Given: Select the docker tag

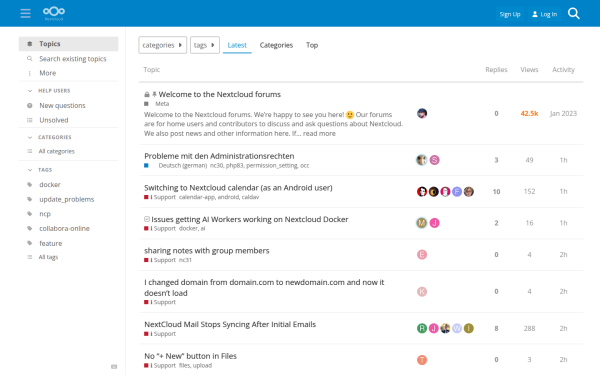Looking at the screenshot, I should pos(68,184).
